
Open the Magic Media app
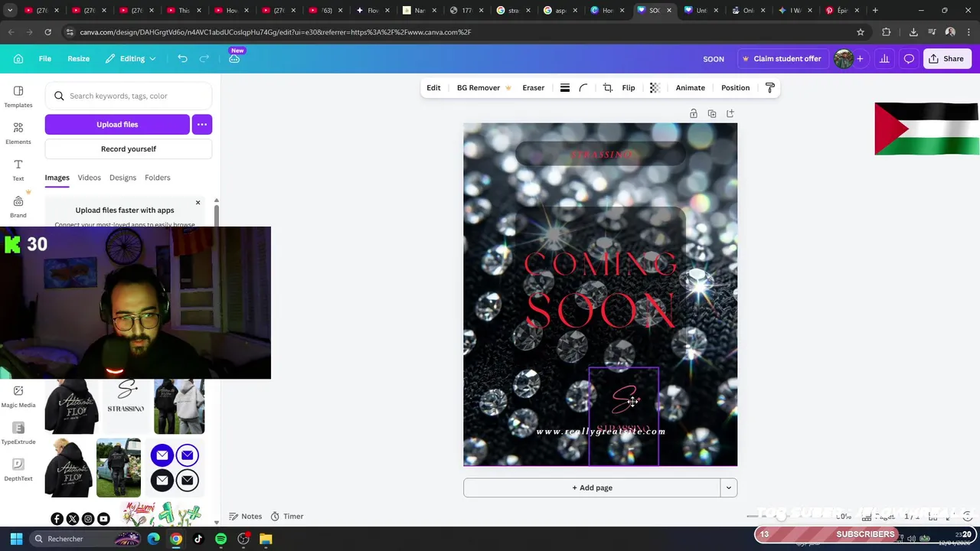(18, 396)
